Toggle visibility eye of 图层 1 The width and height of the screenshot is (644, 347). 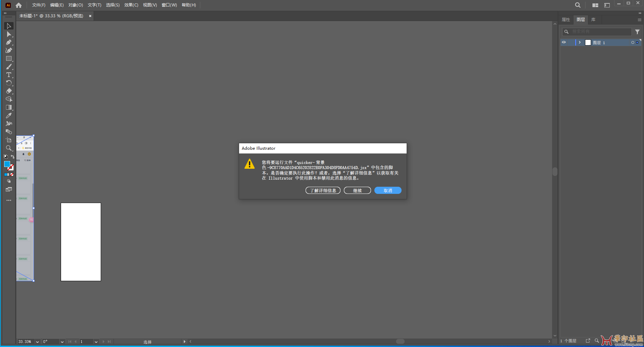(x=564, y=42)
